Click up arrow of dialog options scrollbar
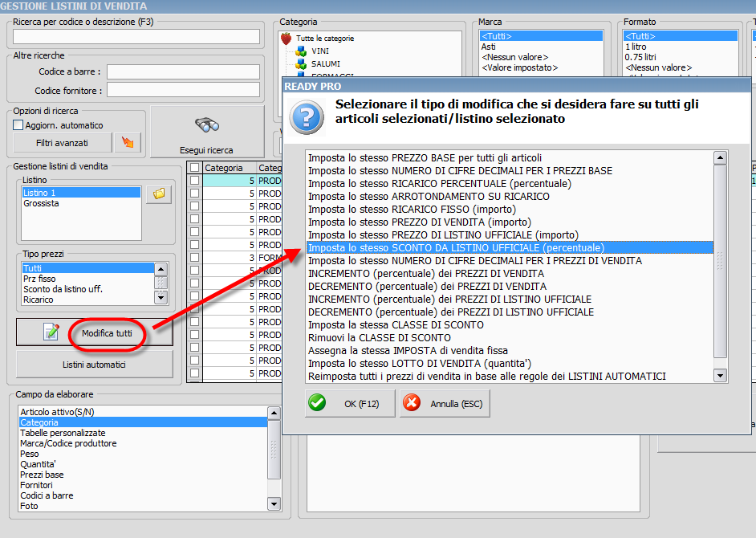The width and height of the screenshot is (756, 538). [720, 157]
